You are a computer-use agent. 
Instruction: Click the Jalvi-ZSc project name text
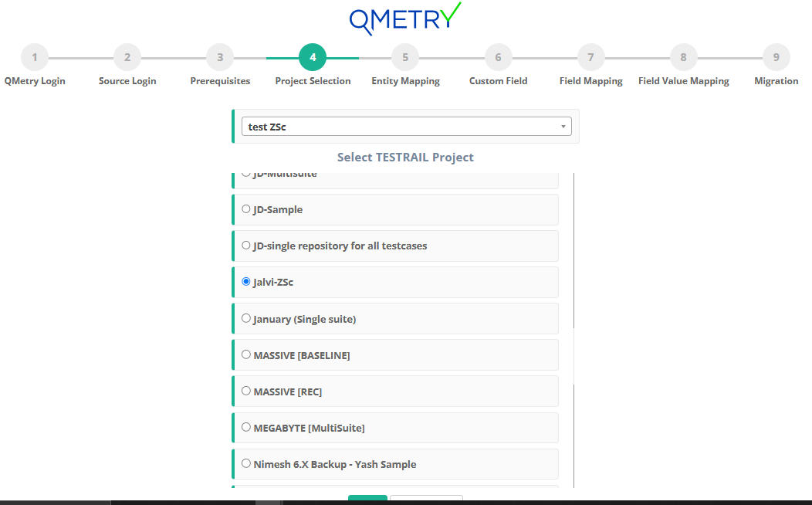[273, 283]
